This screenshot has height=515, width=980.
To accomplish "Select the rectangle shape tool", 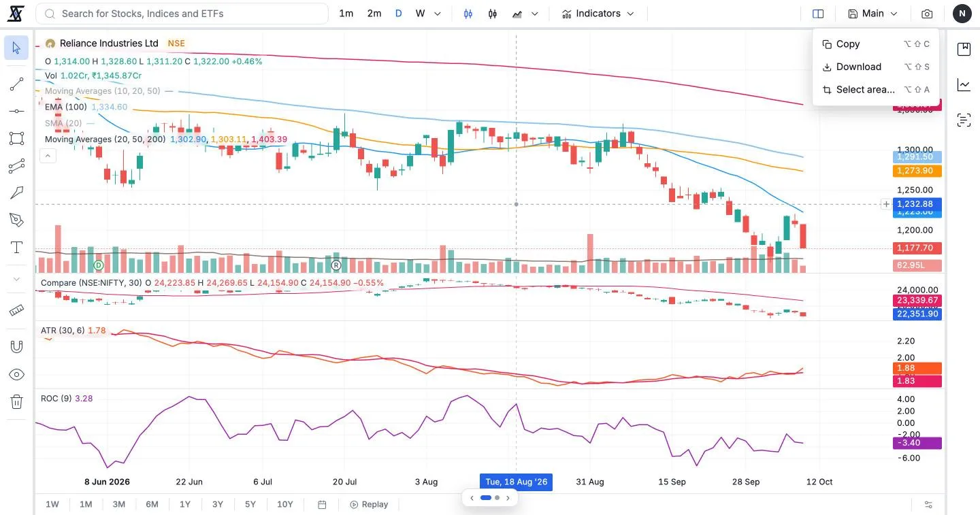I will click(x=16, y=139).
